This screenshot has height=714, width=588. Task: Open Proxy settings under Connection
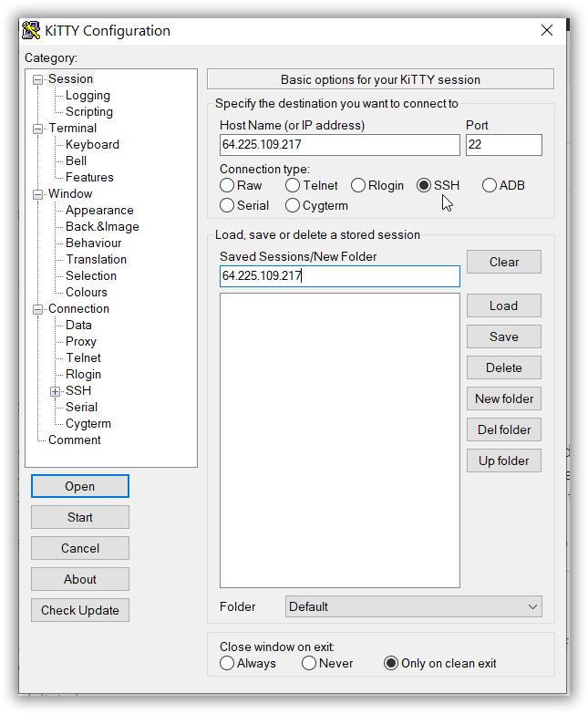click(x=81, y=341)
